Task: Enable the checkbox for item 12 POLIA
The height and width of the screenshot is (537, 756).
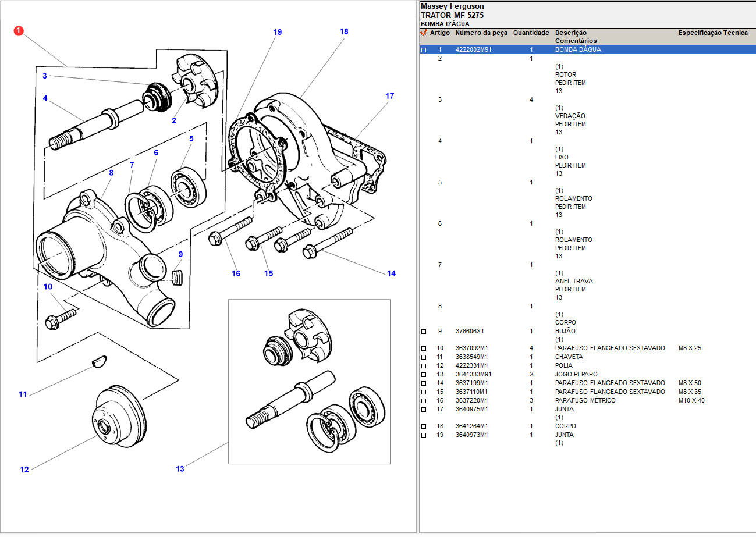Action: (x=424, y=366)
